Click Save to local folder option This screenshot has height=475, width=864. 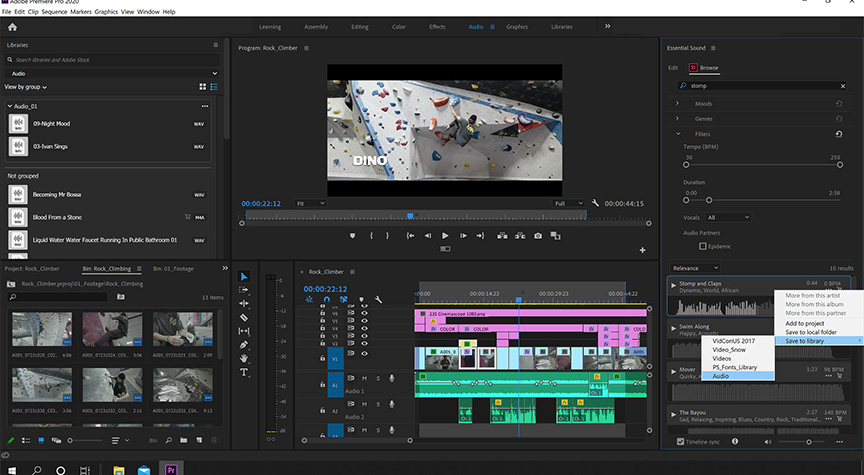click(811, 332)
